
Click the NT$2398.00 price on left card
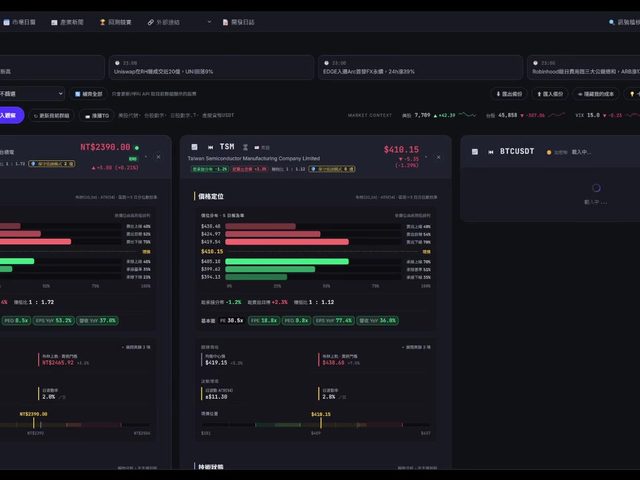105,147
